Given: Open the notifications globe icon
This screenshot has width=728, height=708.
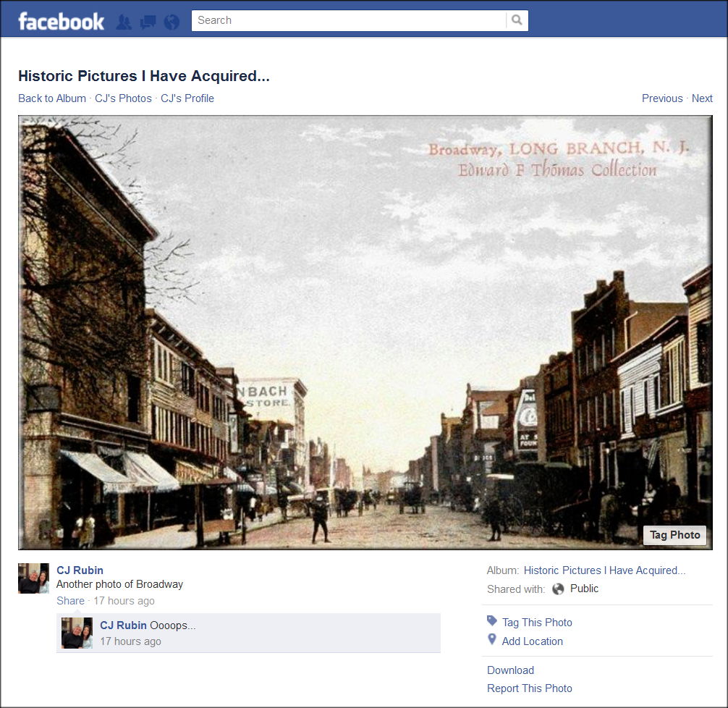Looking at the screenshot, I should pyautogui.click(x=172, y=22).
